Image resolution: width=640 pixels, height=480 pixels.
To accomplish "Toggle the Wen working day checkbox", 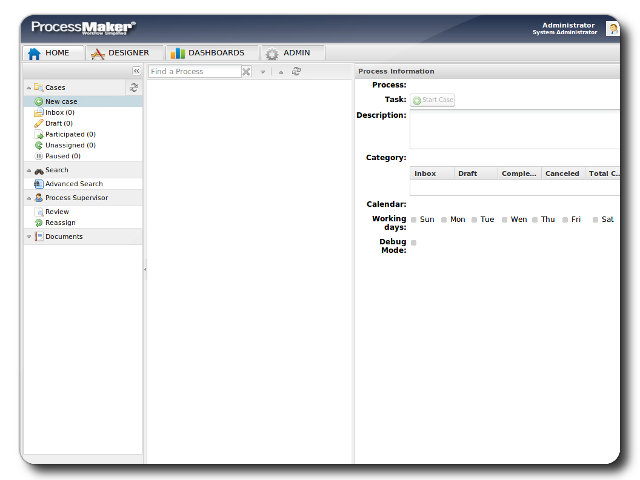I will 505,219.
